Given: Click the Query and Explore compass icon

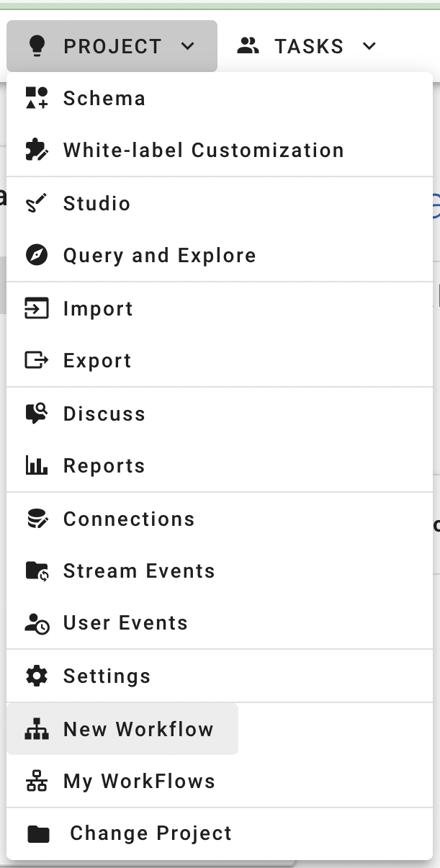Looking at the screenshot, I should (x=37, y=255).
